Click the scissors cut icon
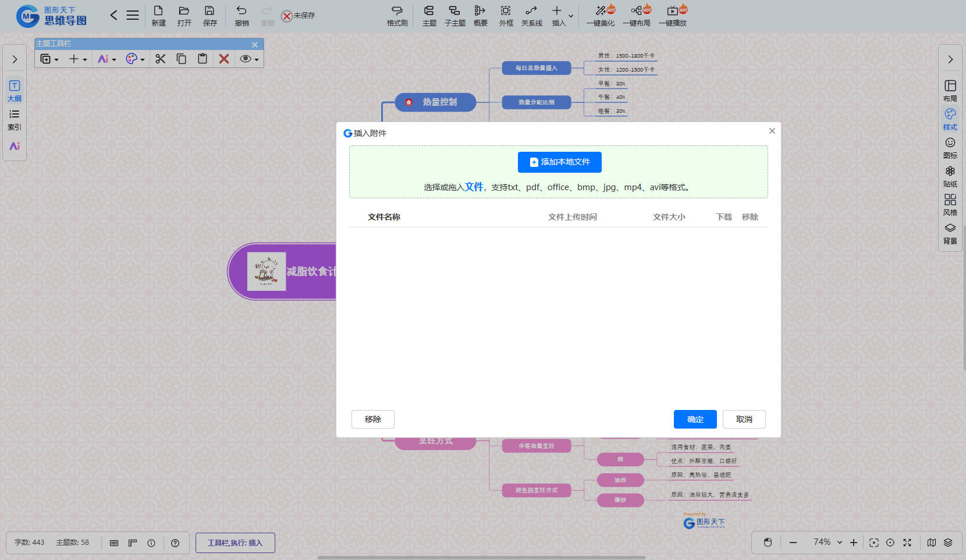Image resolution: width=966 pixels, height=560 pixels. (x=161, y=59)
